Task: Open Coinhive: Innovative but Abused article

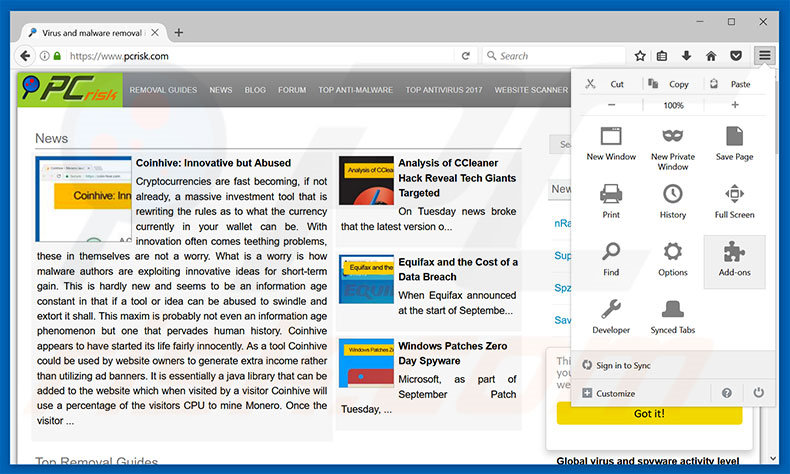Action: 213,163
